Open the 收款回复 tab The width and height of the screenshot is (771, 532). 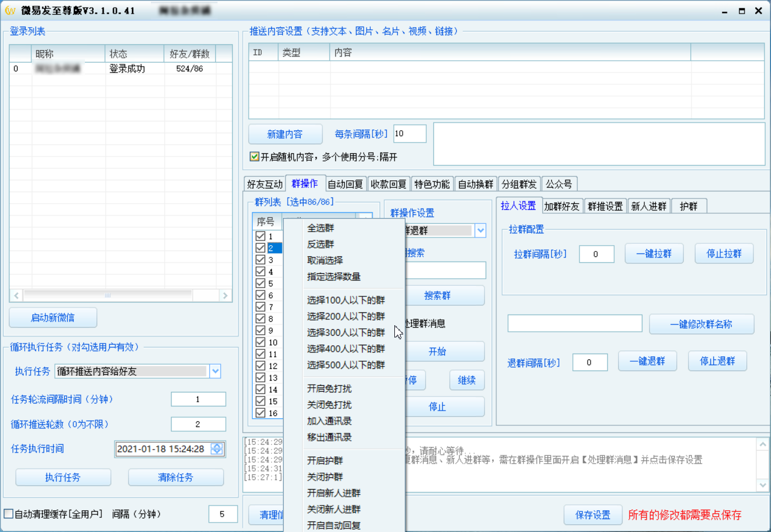(388, 184)
